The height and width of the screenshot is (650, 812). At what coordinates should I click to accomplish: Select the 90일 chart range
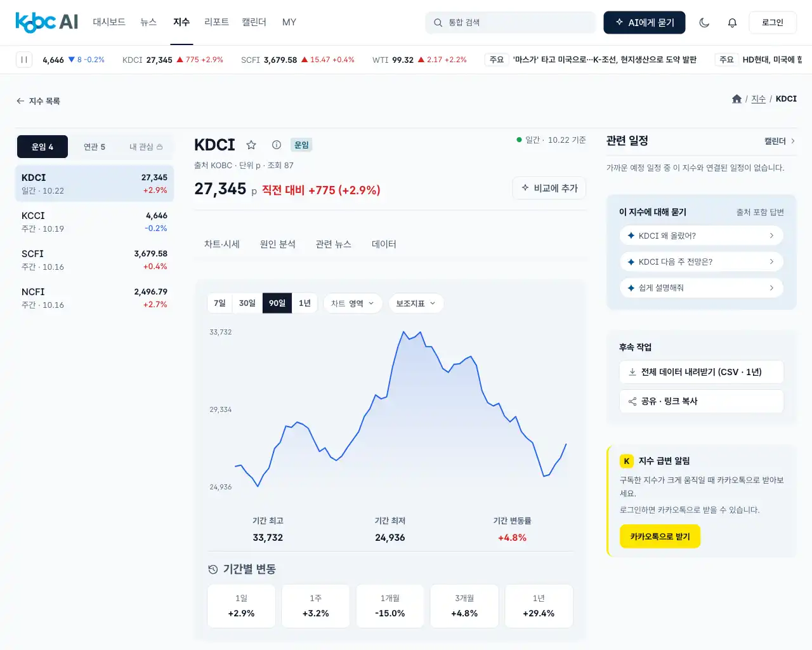[x=277, y=303]
